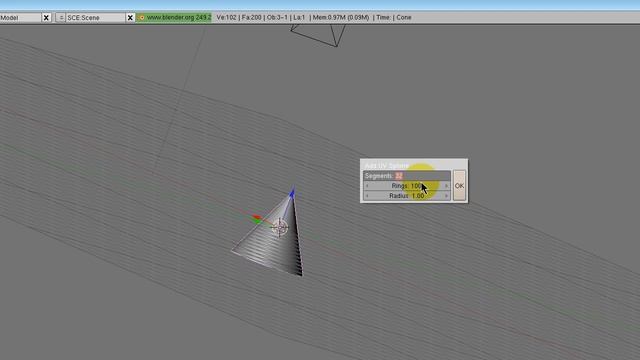The image size is (640, 360).
Task: Click the La:1 lamp count text
Action: coord(299,18)
